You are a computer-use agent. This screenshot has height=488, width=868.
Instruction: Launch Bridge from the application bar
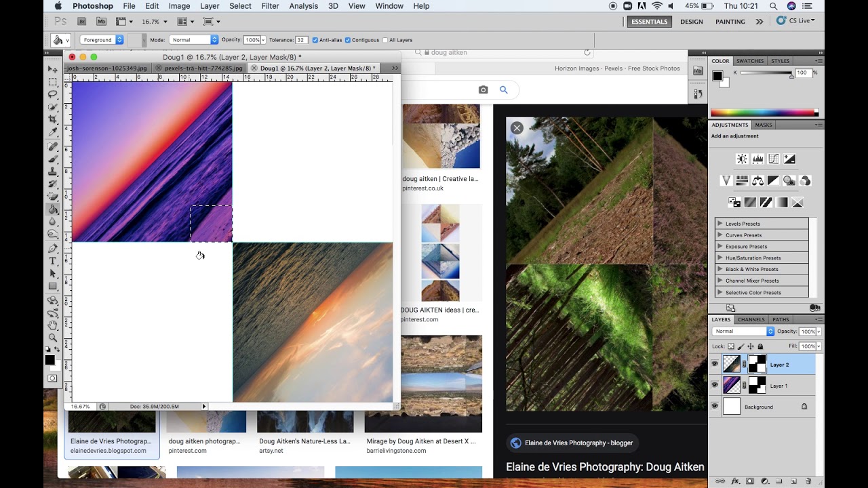82,22
